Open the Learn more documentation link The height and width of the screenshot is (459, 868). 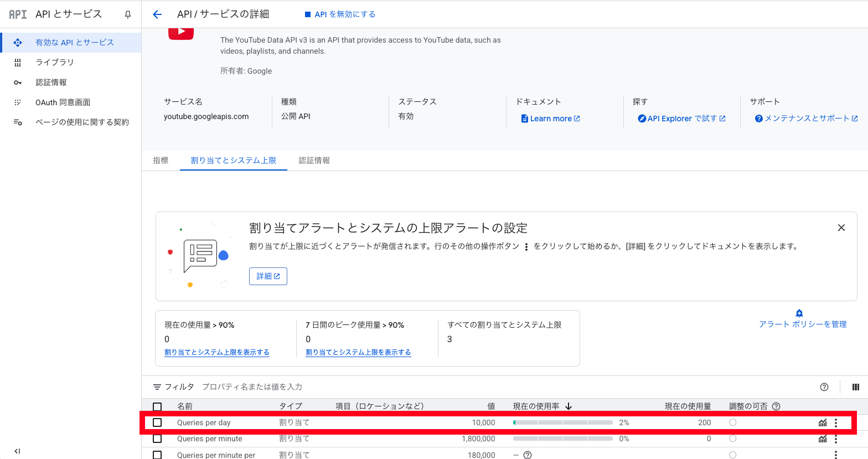tap(550, 118)
